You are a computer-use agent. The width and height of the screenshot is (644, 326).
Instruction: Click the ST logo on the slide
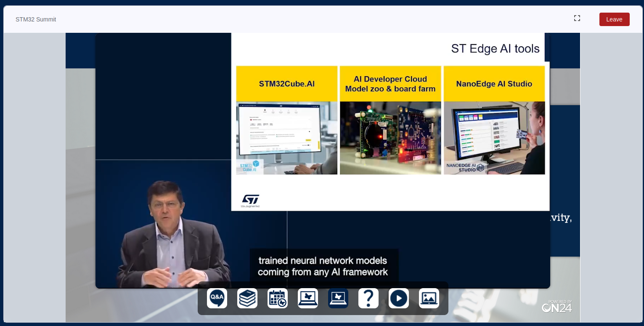tap(250, 201)
